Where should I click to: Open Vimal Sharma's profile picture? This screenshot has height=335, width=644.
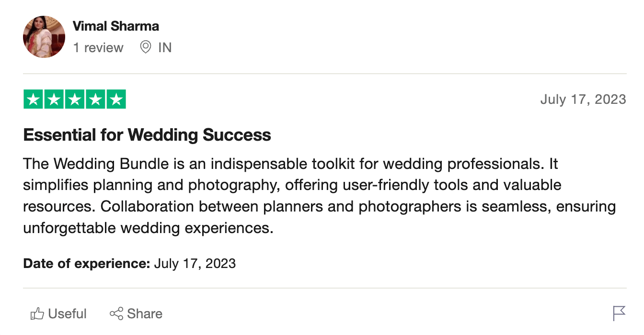tap(44, 37)
